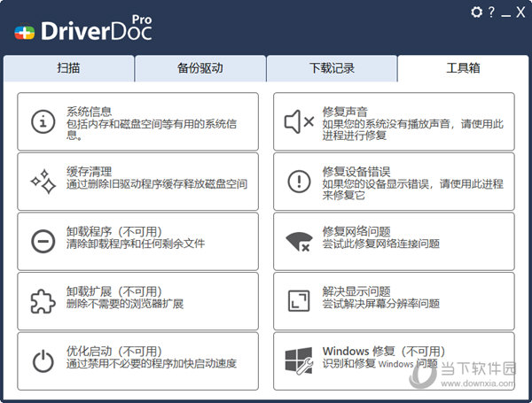
Task: Open settings via the gear icon
Action: 477,12
